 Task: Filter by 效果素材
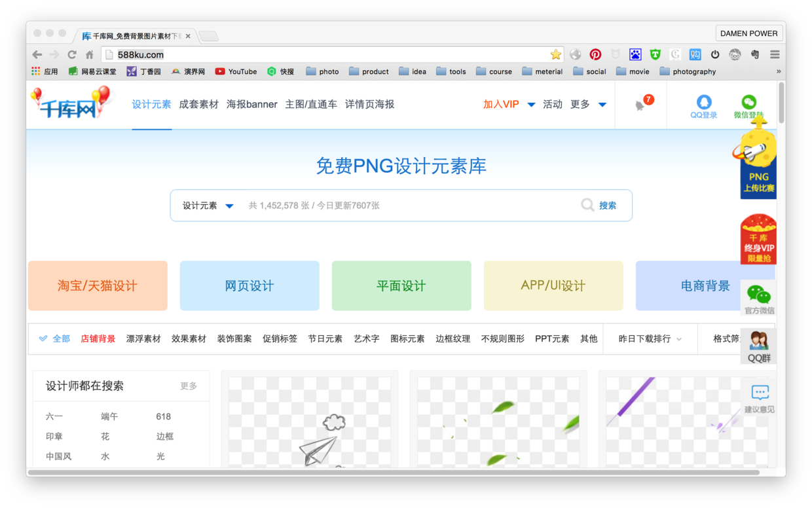coord(189,338)
